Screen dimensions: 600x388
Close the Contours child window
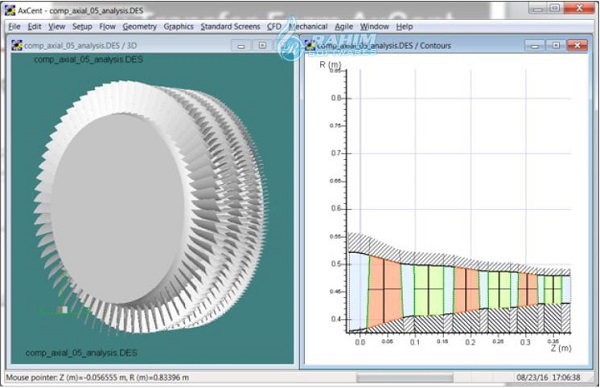[577, 46]
